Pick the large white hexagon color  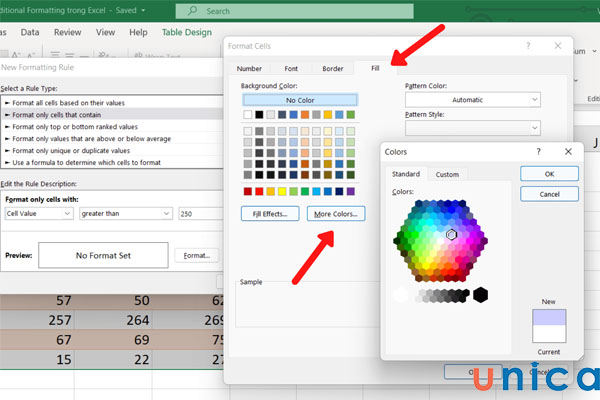point(402,294)
